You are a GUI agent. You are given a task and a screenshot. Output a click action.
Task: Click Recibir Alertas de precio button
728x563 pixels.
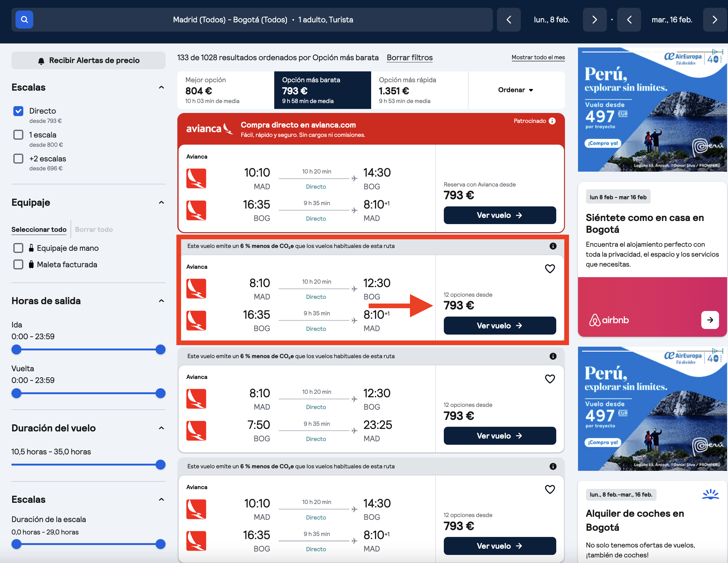(x=88, y=60)
